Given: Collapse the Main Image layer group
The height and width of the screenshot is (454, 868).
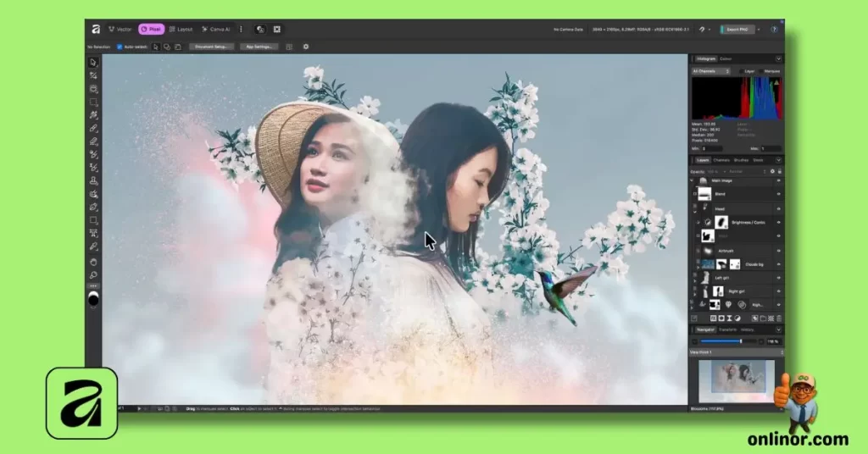Looking at the screenshot, I should click(x=692, y=180).
